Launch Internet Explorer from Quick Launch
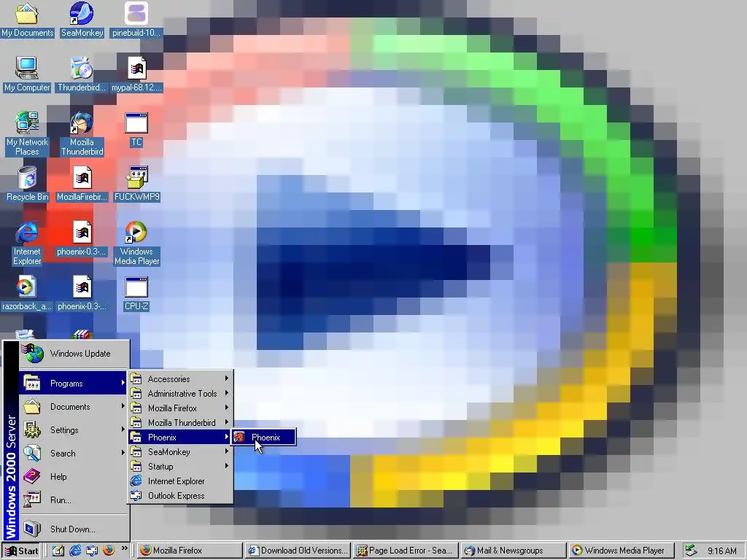Viewport: 747px width, 560px height. pos(75,551)
